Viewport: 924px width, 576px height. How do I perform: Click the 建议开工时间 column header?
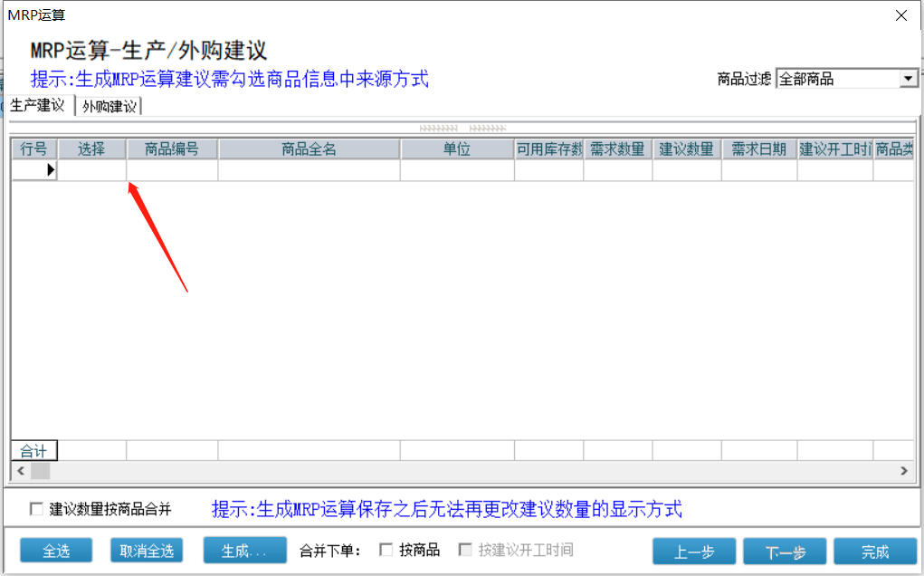click(x=835, y=149)
